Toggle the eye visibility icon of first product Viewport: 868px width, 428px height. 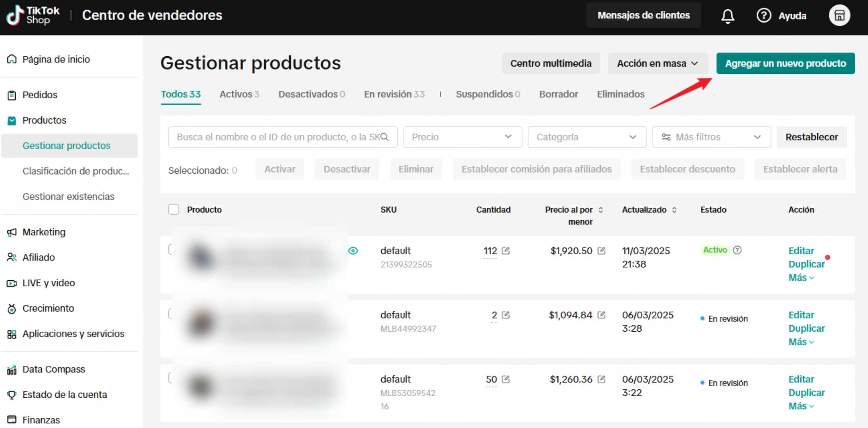[353, 251]
